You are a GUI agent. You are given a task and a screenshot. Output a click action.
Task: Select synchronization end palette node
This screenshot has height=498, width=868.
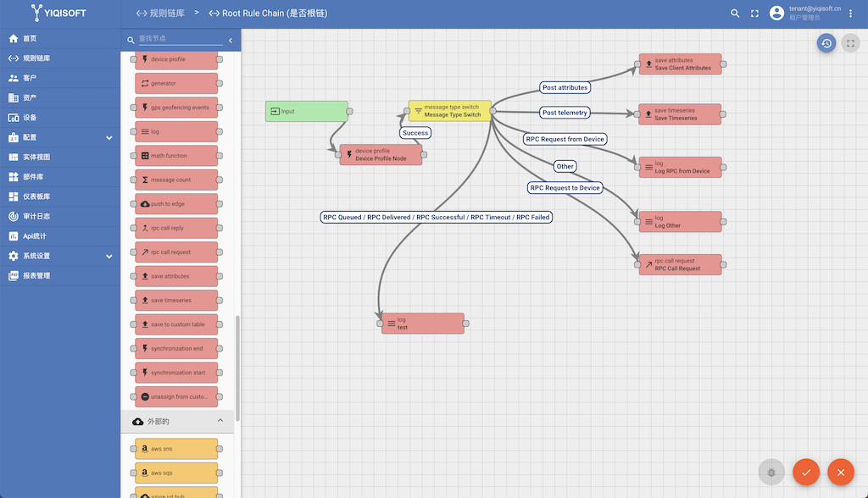coord(176,349)
